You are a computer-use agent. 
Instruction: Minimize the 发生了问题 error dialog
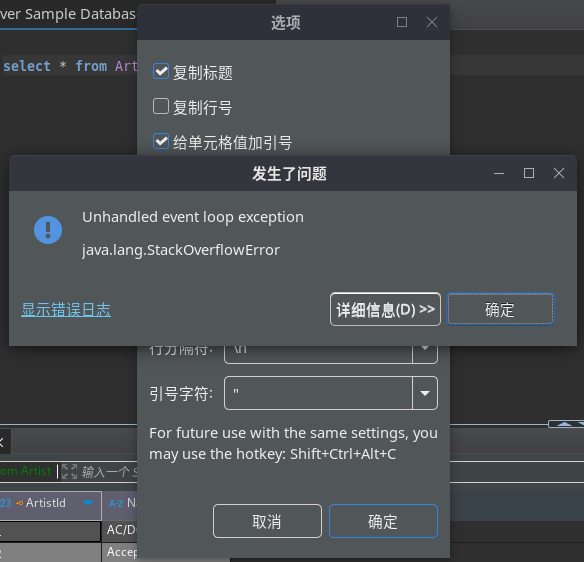coord(499,173)
